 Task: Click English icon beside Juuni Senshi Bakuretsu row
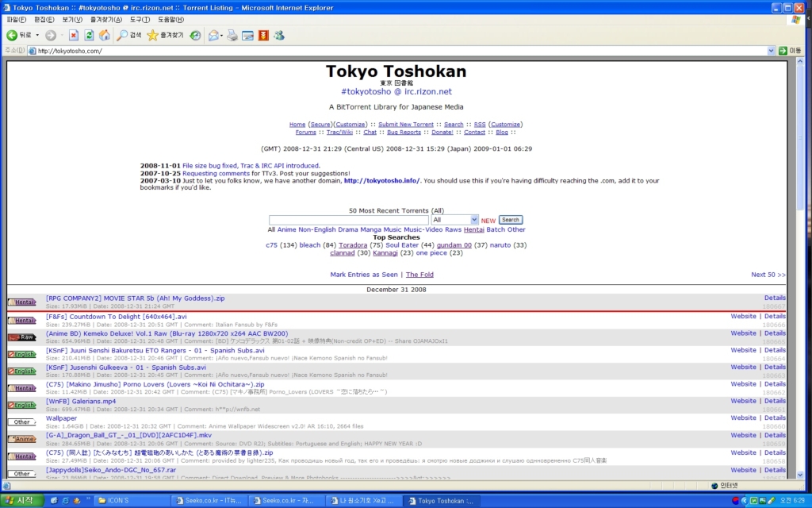[x=22, y=355]
